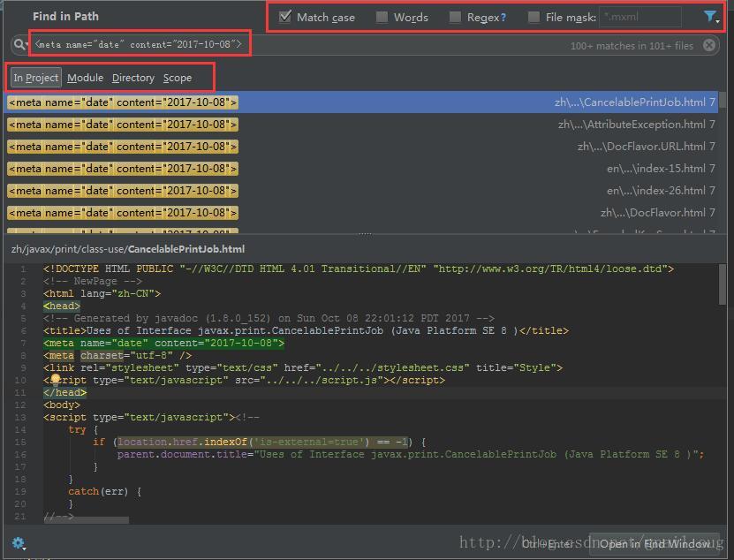Click the splitter handle between results and preview
The height and width of the screenshot is (560, 734).
(x=365, y=234)
